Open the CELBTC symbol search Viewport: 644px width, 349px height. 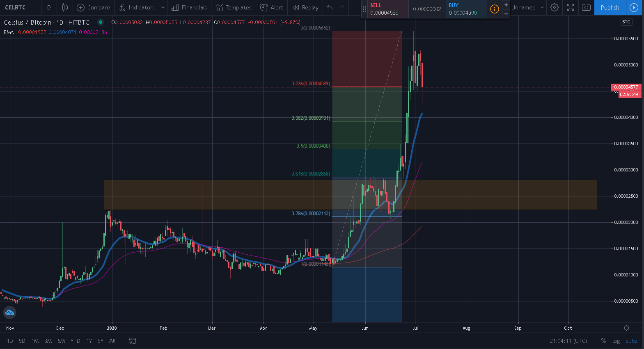(16, 7)
